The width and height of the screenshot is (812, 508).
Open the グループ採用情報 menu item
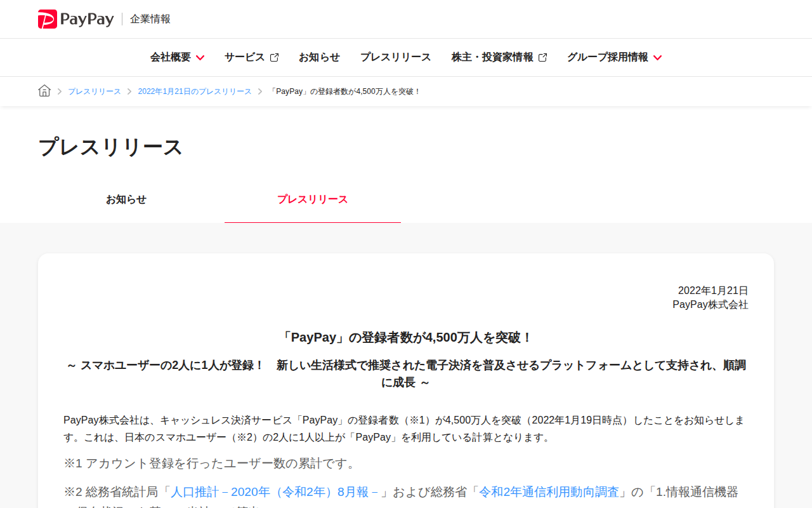tap(608, 57)
